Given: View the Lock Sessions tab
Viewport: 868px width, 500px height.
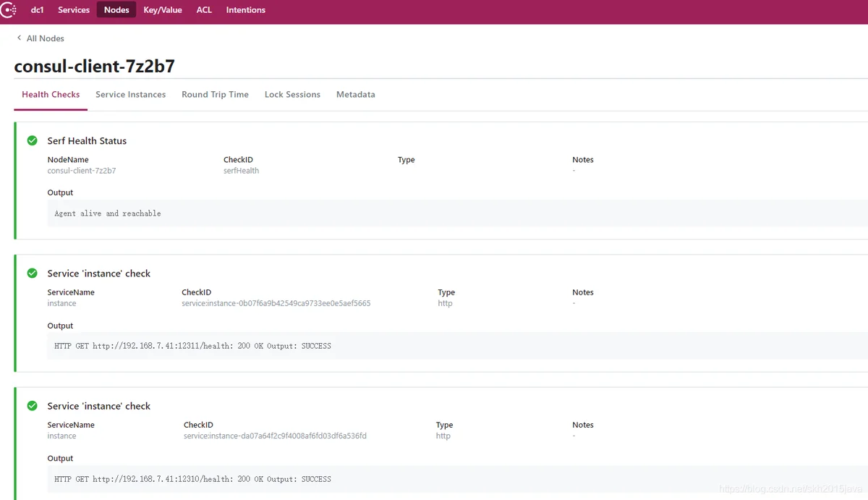Looking at the screenshot, I should point(292,95).
